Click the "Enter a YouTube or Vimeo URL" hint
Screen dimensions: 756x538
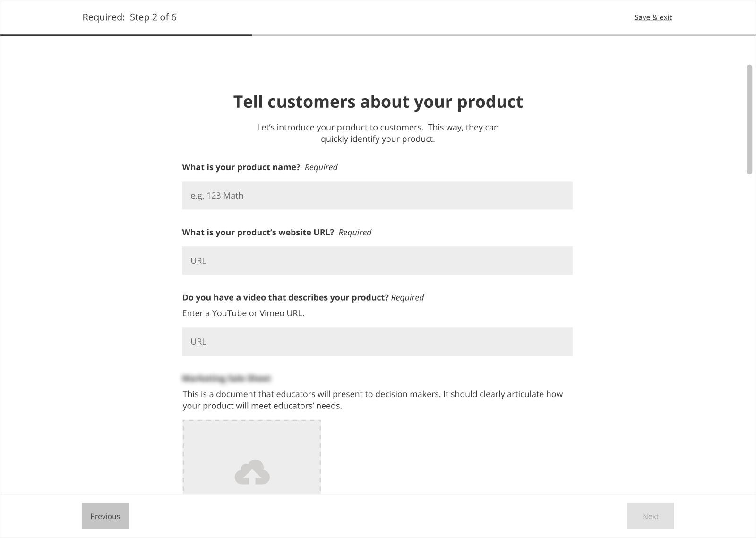click(x=243, y=313)
